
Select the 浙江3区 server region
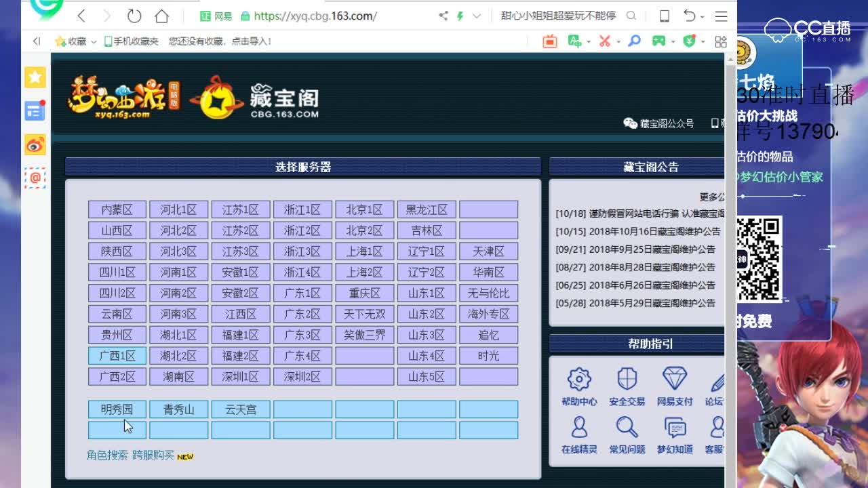(302, 251)
